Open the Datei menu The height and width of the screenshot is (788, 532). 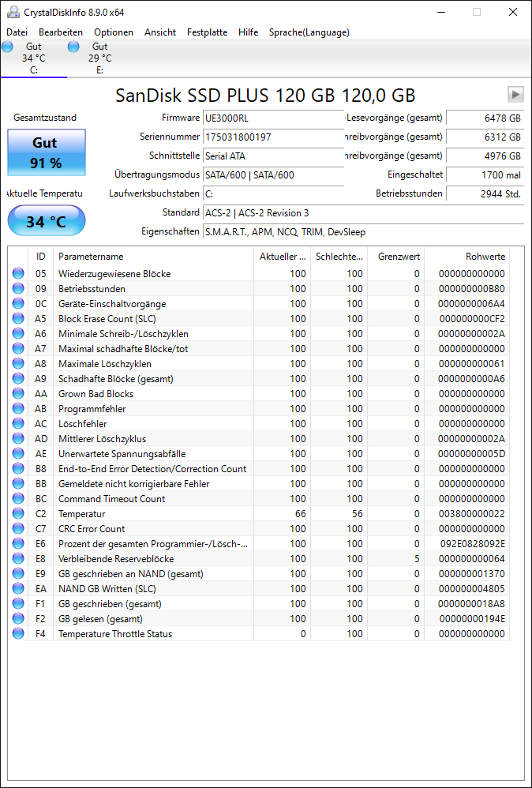pyautogui.click(x=17, y=32)
